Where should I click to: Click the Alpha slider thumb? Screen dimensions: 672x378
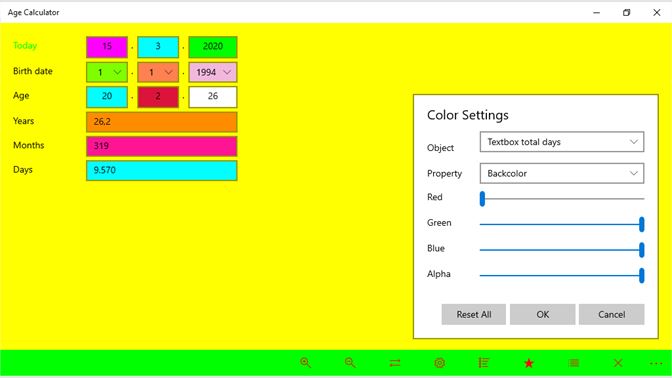pos(642,276)
